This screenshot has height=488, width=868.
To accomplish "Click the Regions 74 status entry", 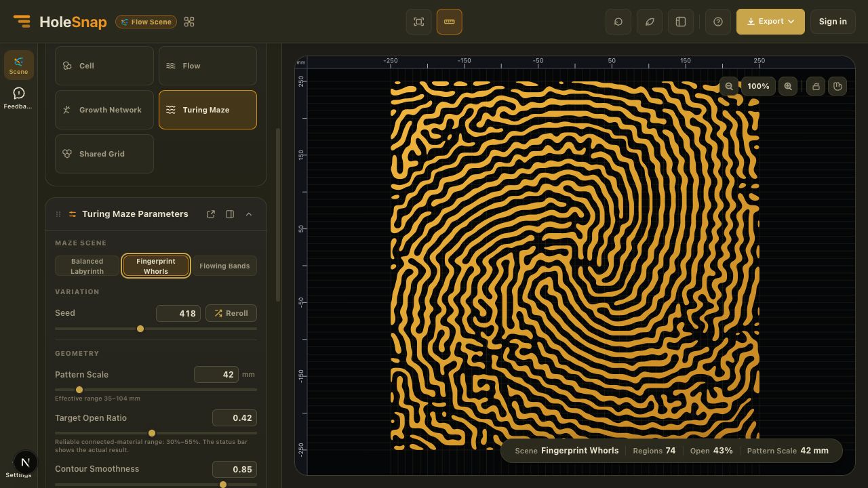I will coord(654,451).
